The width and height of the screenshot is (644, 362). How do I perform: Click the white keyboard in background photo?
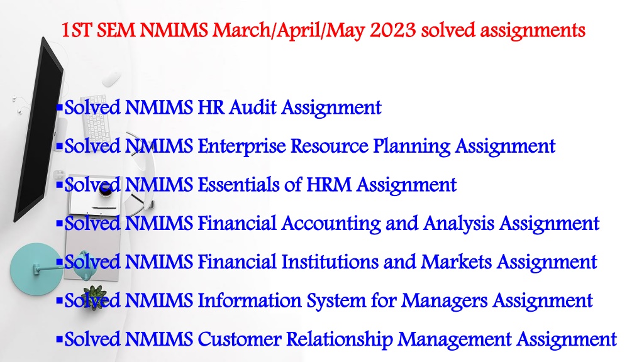click(x=96, y=119)
